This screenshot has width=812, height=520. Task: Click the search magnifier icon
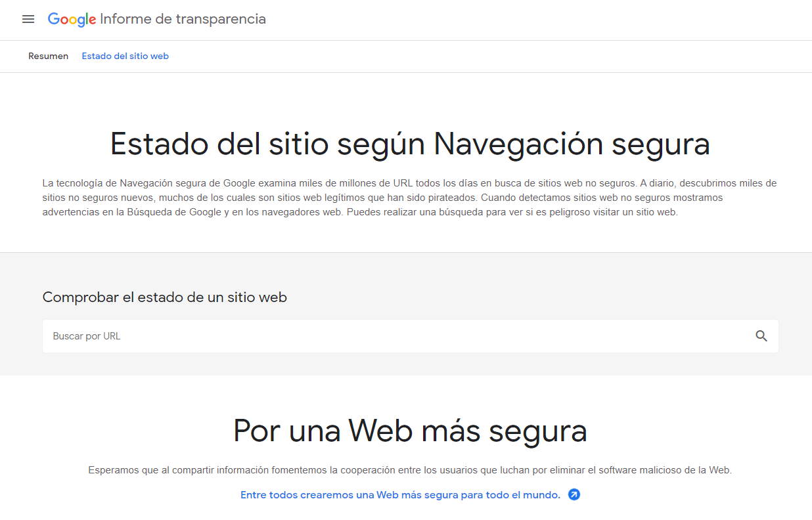pos(761,336)
